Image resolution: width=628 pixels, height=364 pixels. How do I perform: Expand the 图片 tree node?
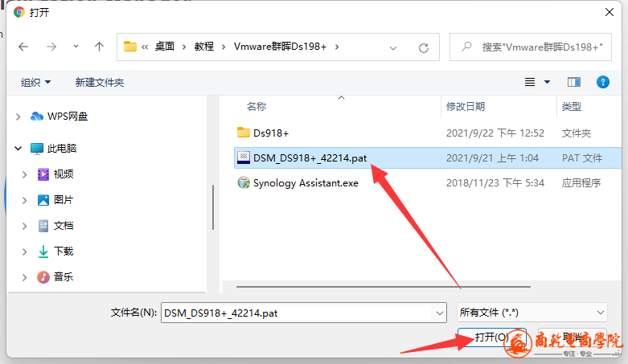[24, 200]
